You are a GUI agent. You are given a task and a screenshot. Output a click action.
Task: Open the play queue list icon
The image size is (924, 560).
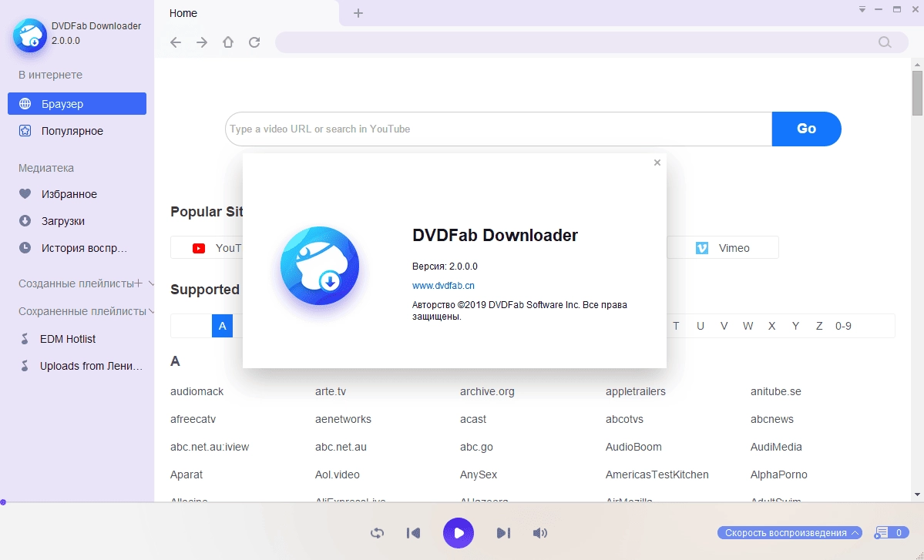pos(882,533)
